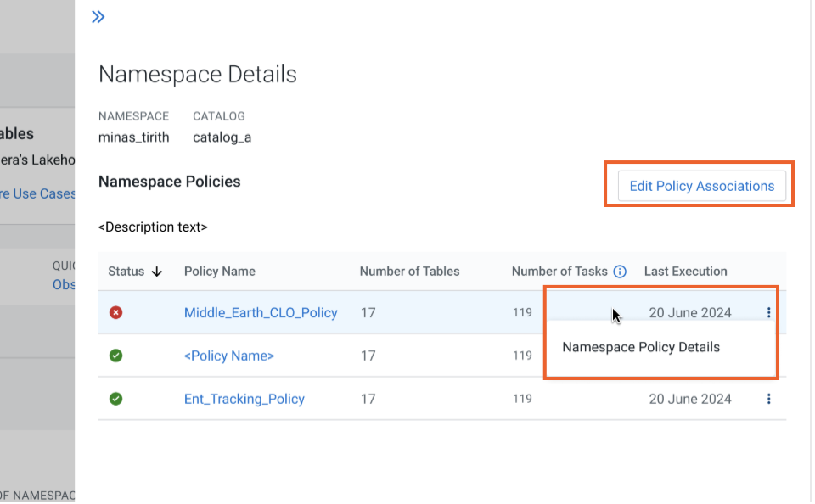Open the info tooltip beside Number of Tasks
This screenshot has width=815, height=504.
(x=621, y=271)
